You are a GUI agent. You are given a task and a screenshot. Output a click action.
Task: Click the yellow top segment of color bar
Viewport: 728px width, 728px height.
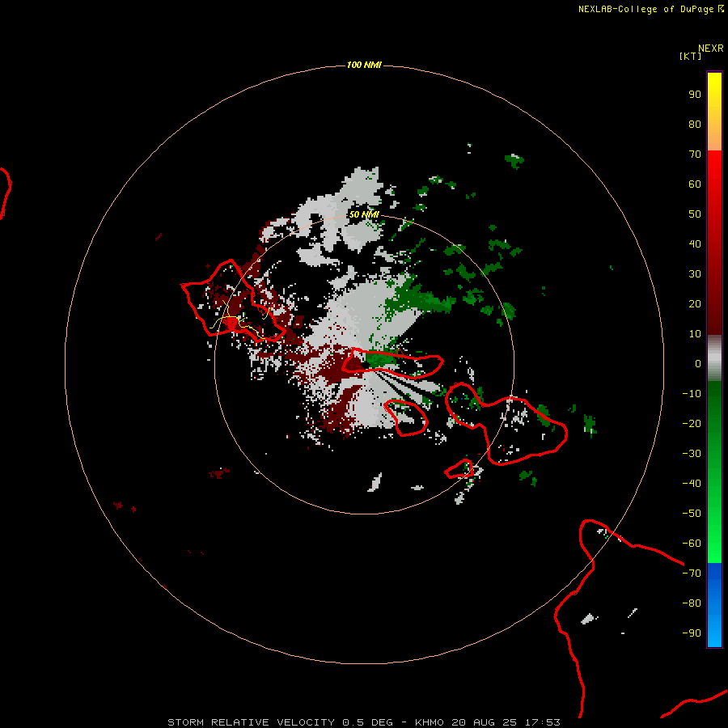point(714,112)
